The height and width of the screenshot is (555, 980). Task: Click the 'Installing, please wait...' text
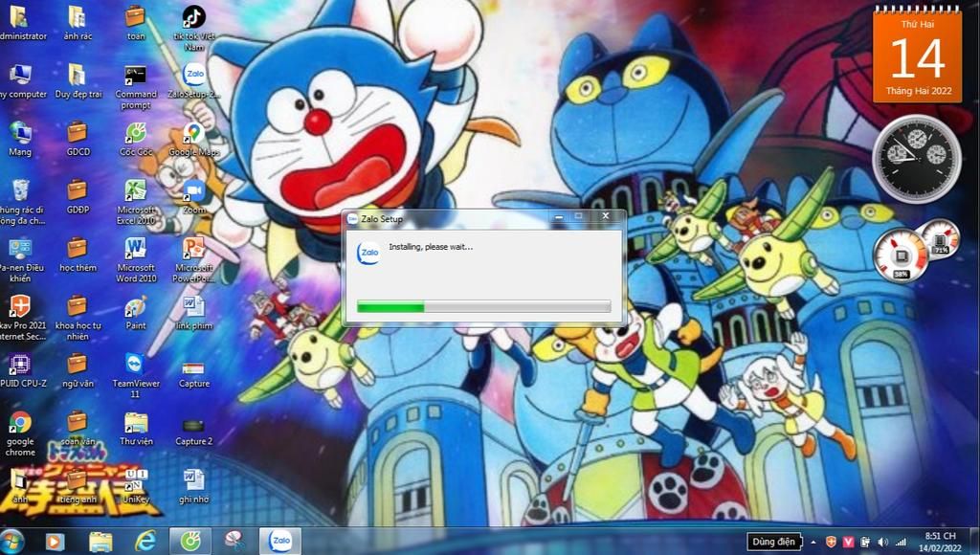(x=431, y=247)
